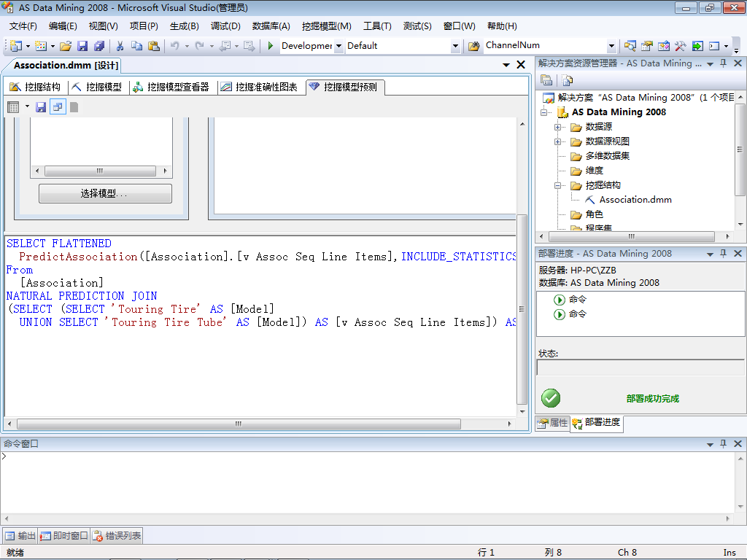747x560 pixels.
Task: Expand the 数据源 folder node
Action: 557,127
